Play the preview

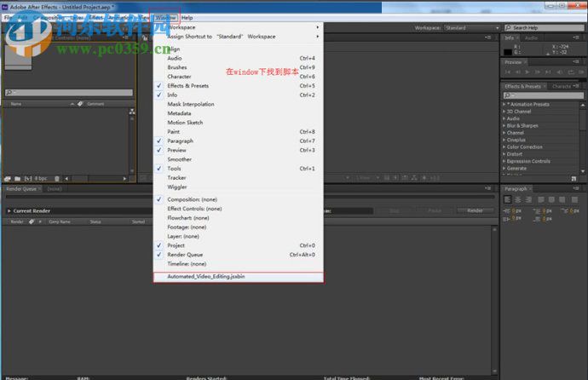527,72
